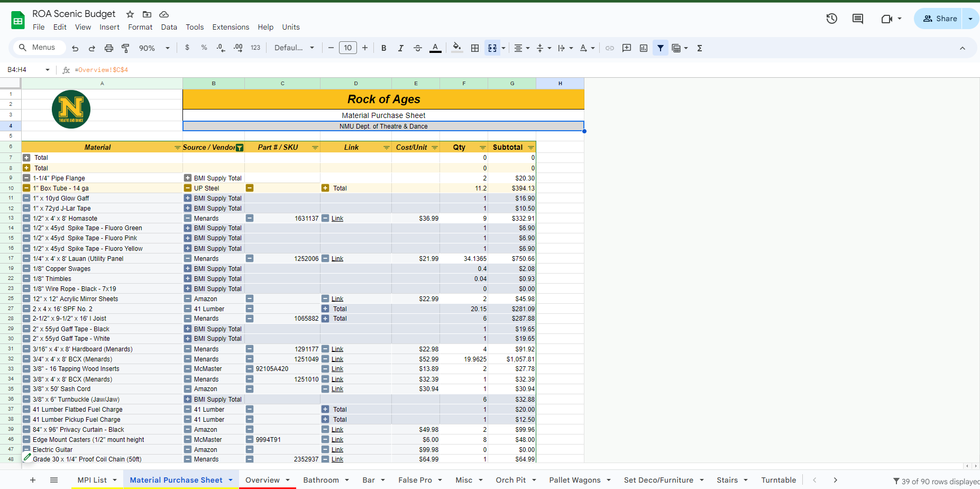Open the horizontal align dropdown
The image size is (980, 489).
tap(522, 48)
